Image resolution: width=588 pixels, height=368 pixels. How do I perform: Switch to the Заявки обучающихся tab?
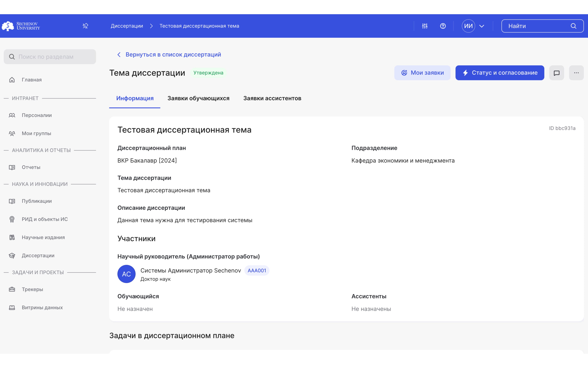pyautogui.click(x=198, y=98)
